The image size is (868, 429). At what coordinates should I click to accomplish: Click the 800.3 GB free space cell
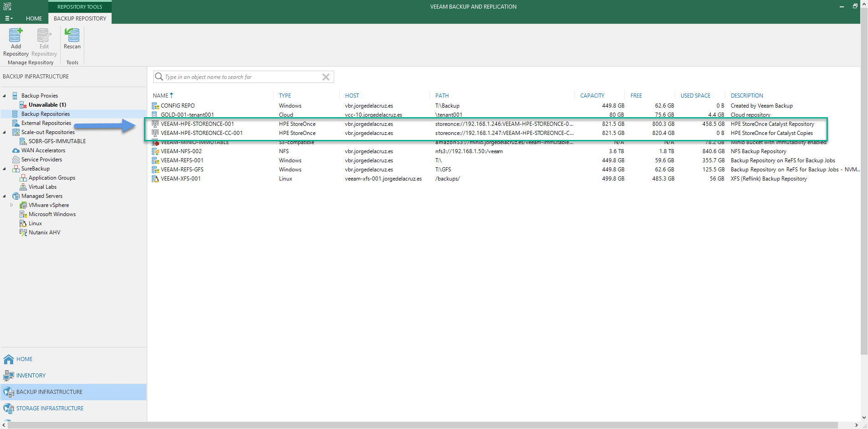[x=663, y=124]
